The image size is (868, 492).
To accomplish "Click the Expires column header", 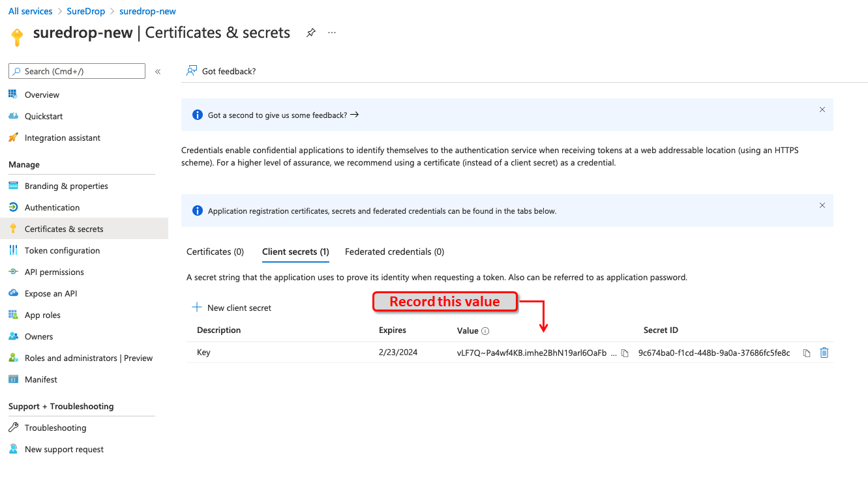I will coord(393,330).
